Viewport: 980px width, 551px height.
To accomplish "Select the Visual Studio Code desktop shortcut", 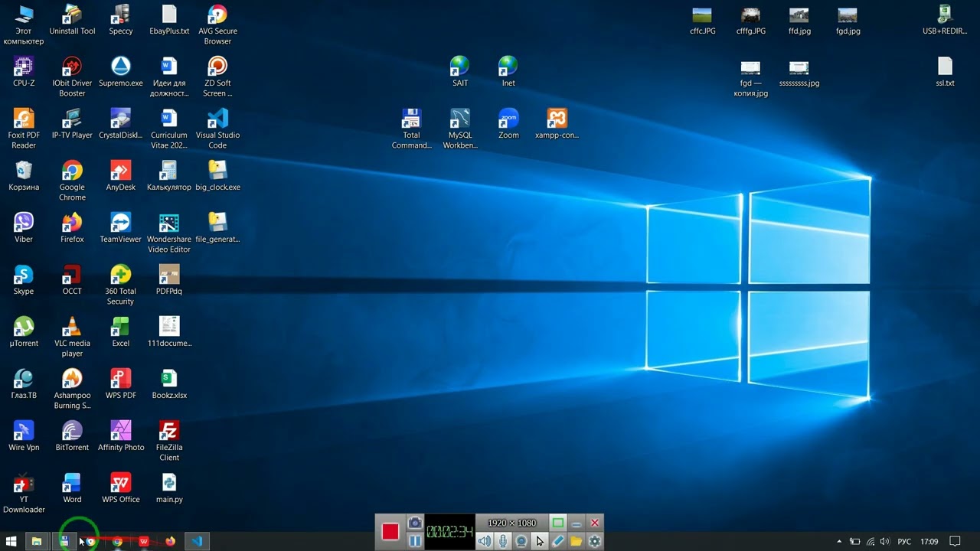I will click(217, 129).
